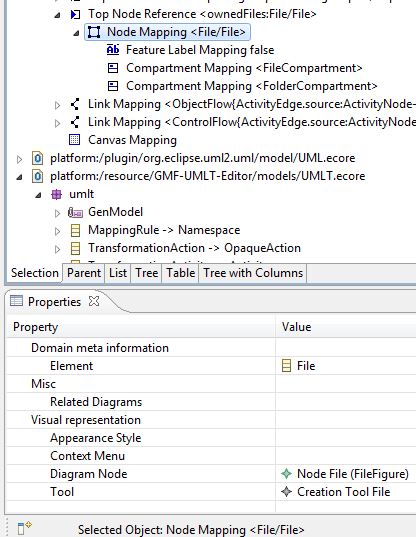The image size is (416, 537).
Task: Expand the ObjectFlow Link Mapping node
Action: coord(58,104)
